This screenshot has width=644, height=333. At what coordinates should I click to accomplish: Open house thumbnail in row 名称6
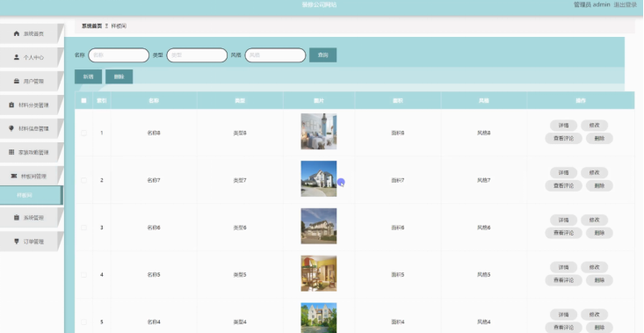319,226
